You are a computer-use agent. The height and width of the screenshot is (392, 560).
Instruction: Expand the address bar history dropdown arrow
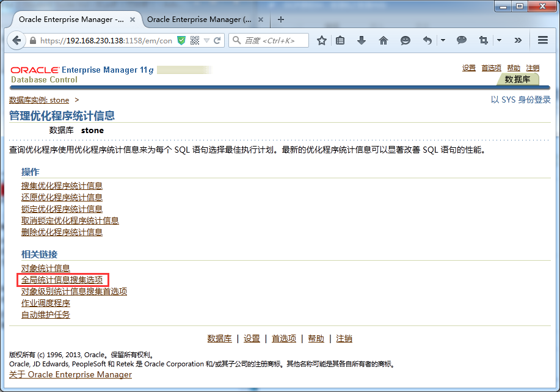point(206,41)
